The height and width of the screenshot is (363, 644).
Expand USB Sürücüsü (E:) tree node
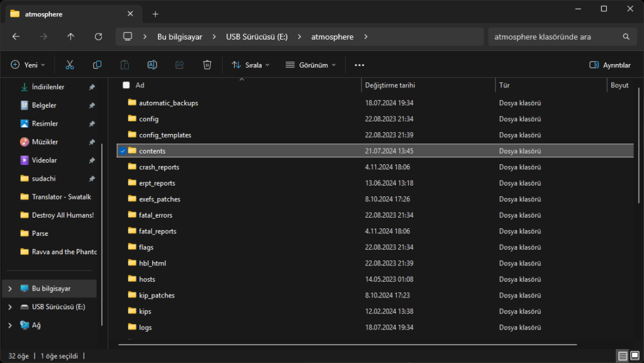9,307
